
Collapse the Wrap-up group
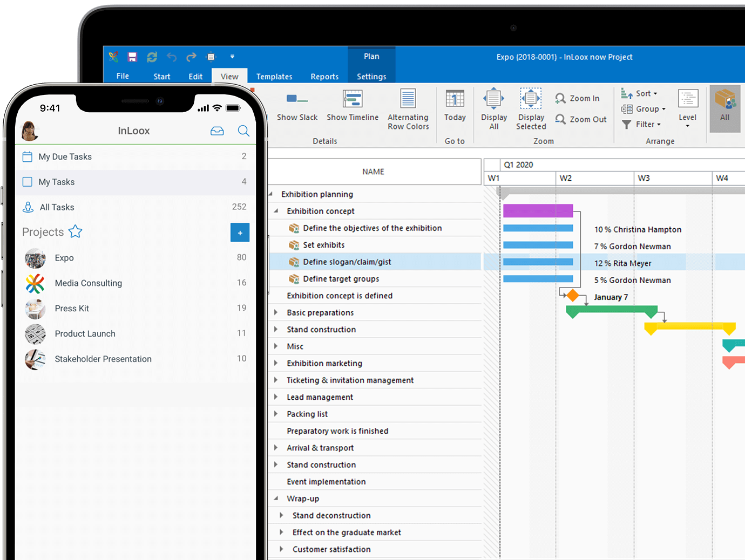(x=276, y=498)
